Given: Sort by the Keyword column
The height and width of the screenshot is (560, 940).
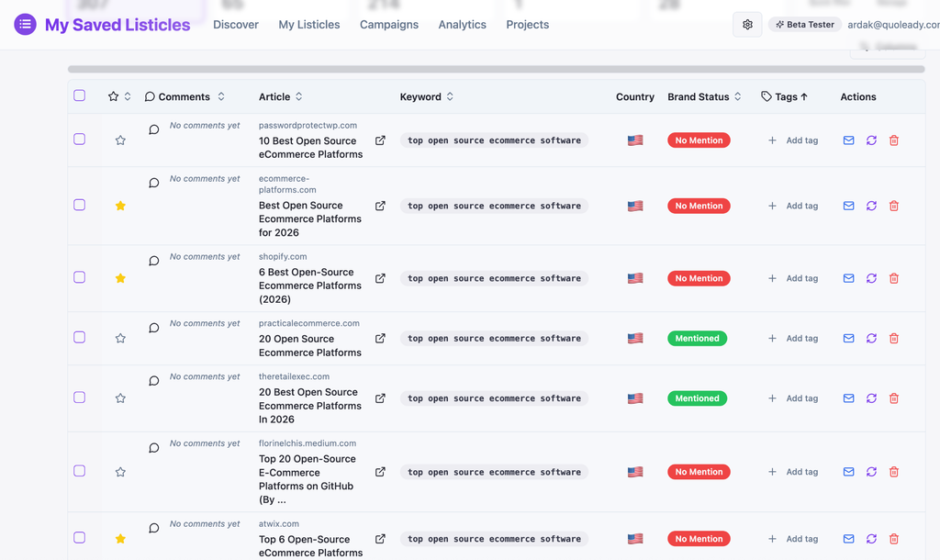Looking at the screenshot, I should [426, 96].
